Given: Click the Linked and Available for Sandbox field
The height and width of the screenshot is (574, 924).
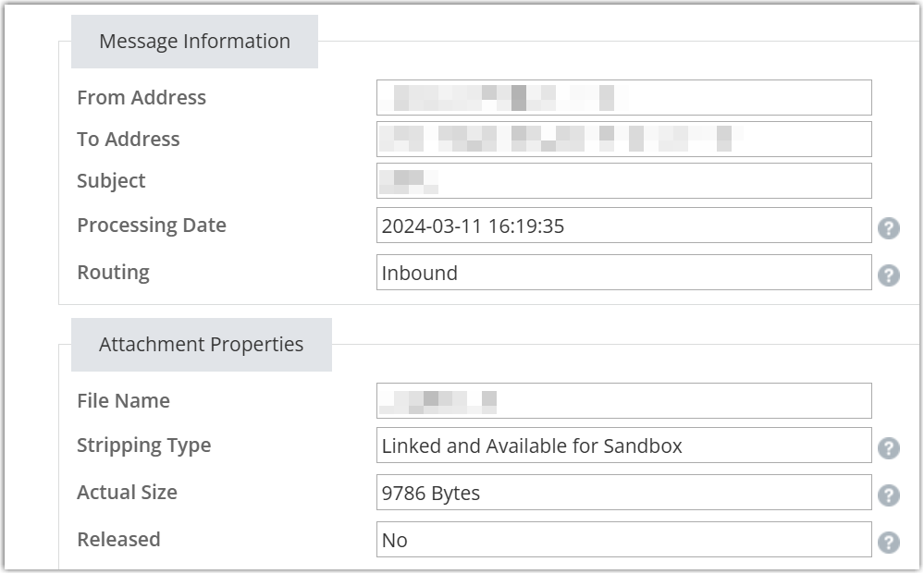Looking at the screenshot, I should pos(623,446).
